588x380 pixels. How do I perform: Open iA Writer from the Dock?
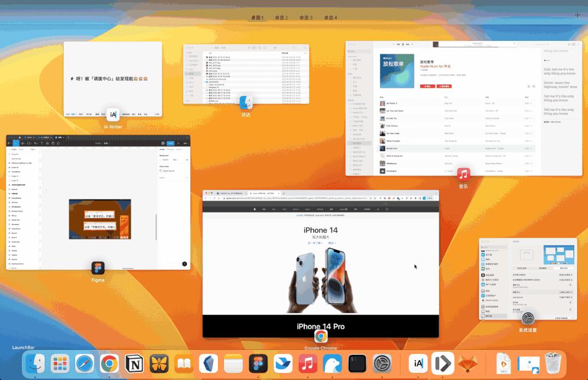pos(418,364)
